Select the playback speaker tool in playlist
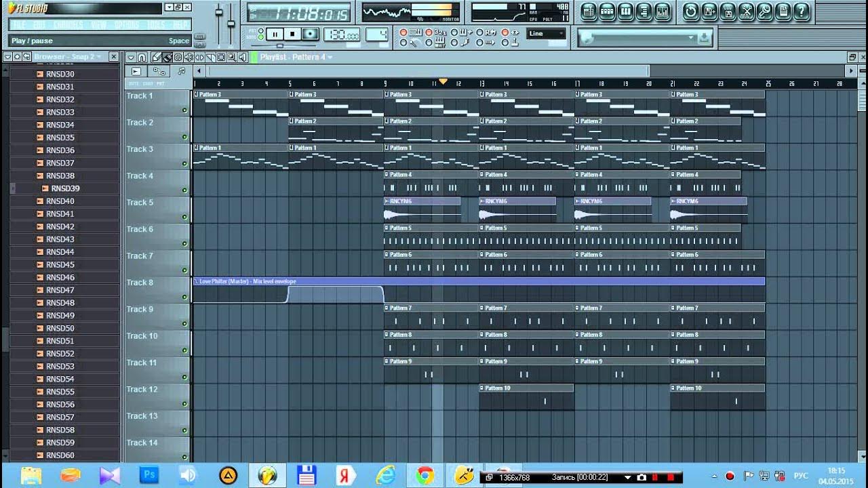The height and width of the screenshot is (488, 868). (242, 57)
